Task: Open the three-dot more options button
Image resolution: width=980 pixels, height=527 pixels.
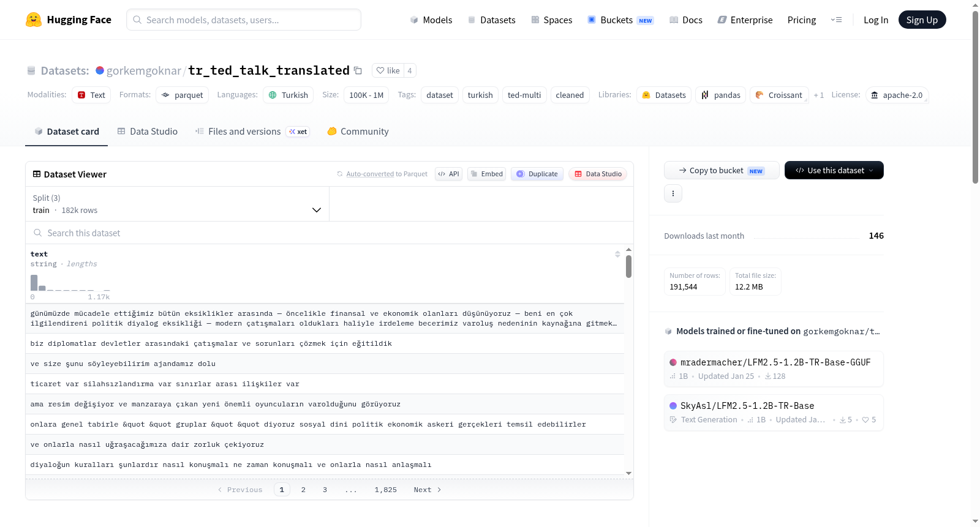Action: click(x=673, y=193)
